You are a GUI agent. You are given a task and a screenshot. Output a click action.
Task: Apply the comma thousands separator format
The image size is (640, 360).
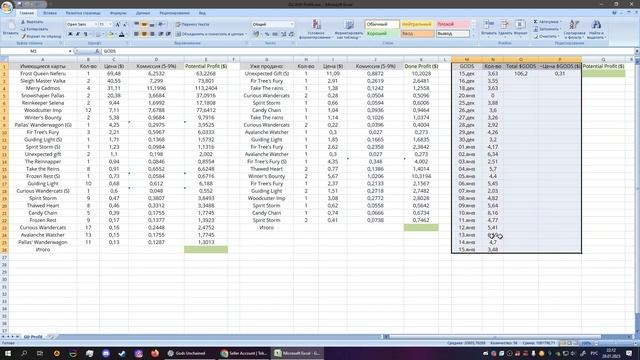(275, 34)
